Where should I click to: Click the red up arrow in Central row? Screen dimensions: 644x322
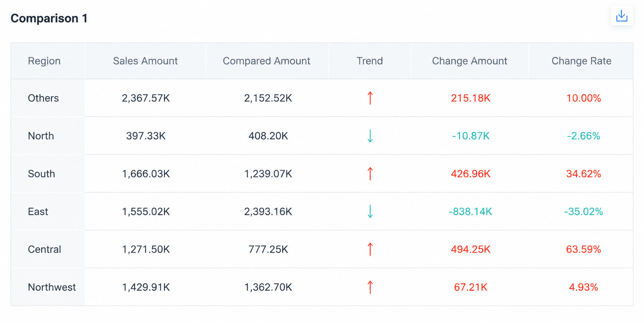click(x=370, y=249)
